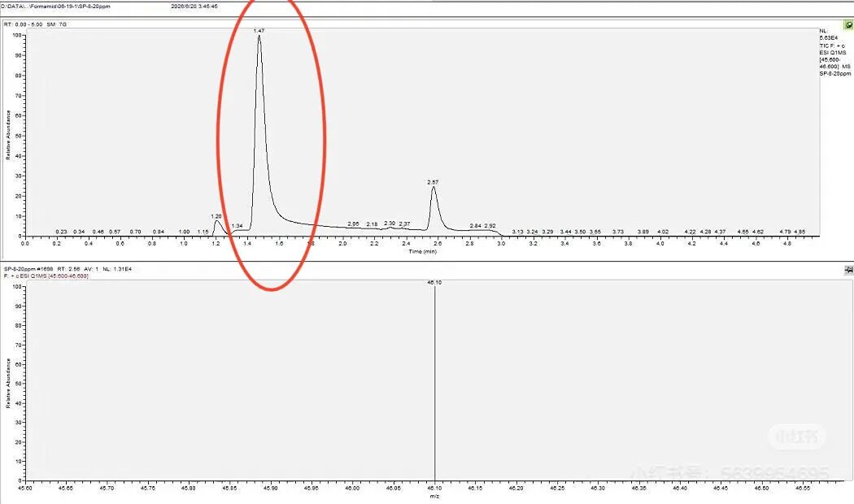
Task: Click the m/z axis label
Action: tap(434, 496)
